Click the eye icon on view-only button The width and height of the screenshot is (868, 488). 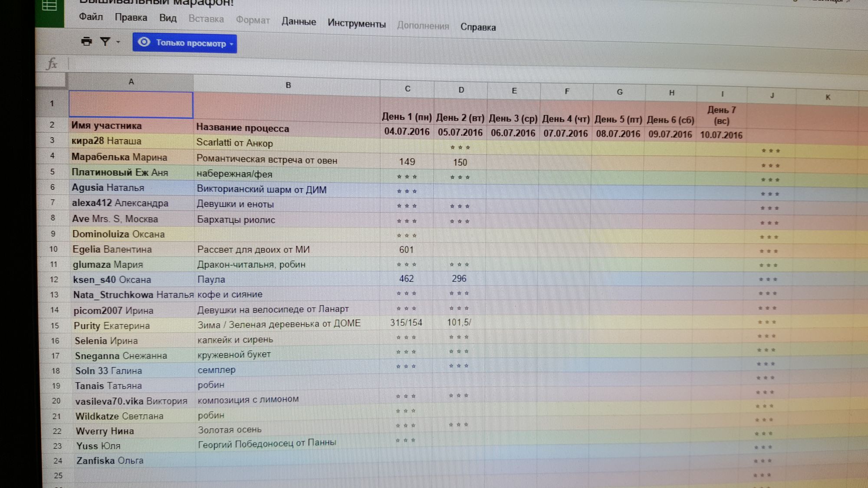(x=144, y=42)
